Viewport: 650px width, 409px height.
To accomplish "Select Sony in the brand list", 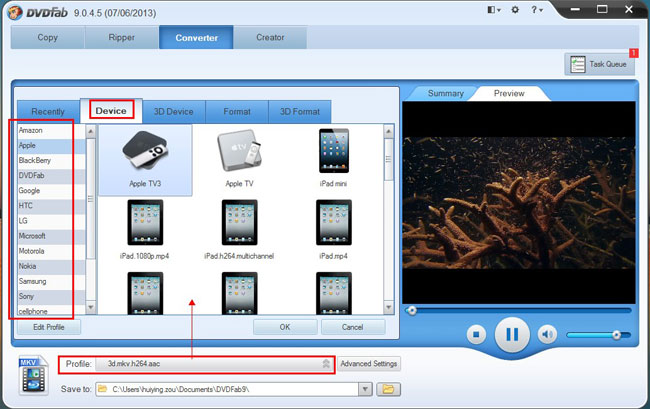I will [51, 296].
